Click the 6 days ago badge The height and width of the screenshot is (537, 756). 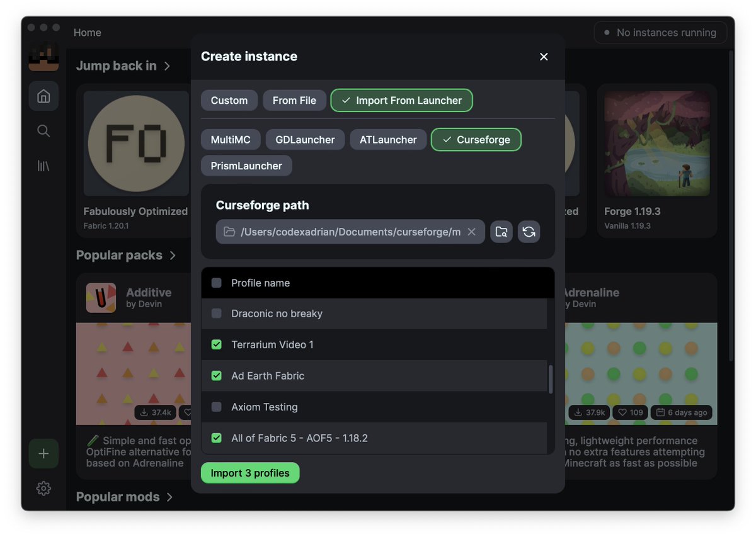(682, 412)
